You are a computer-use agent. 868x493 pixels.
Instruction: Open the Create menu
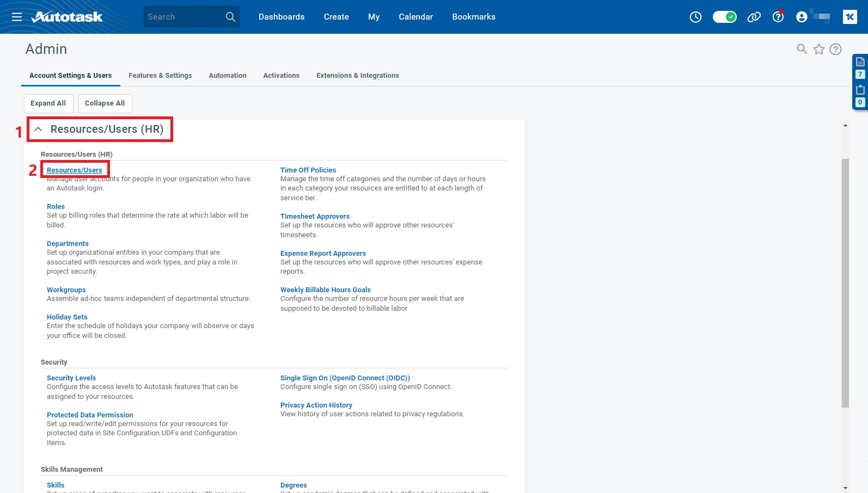[x=336, y=17]
